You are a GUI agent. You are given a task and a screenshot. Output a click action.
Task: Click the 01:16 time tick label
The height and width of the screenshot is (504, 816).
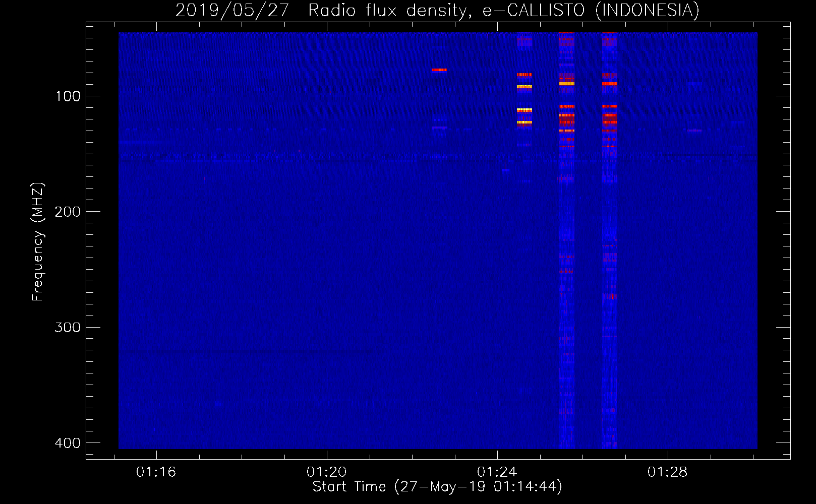coord(156,472)
